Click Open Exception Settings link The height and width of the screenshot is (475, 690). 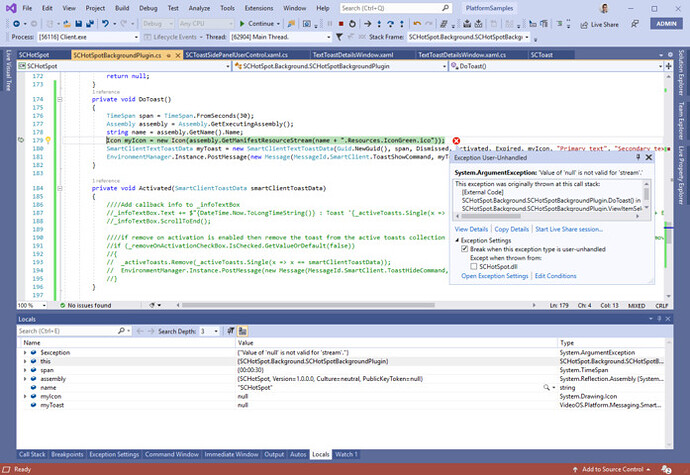pos(494,276)
